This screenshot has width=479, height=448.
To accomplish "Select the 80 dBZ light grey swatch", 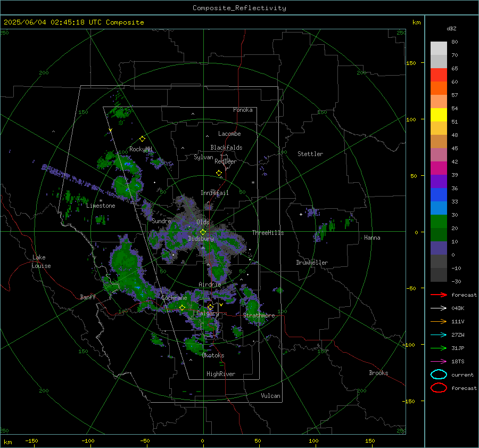I will coord(439,48).
